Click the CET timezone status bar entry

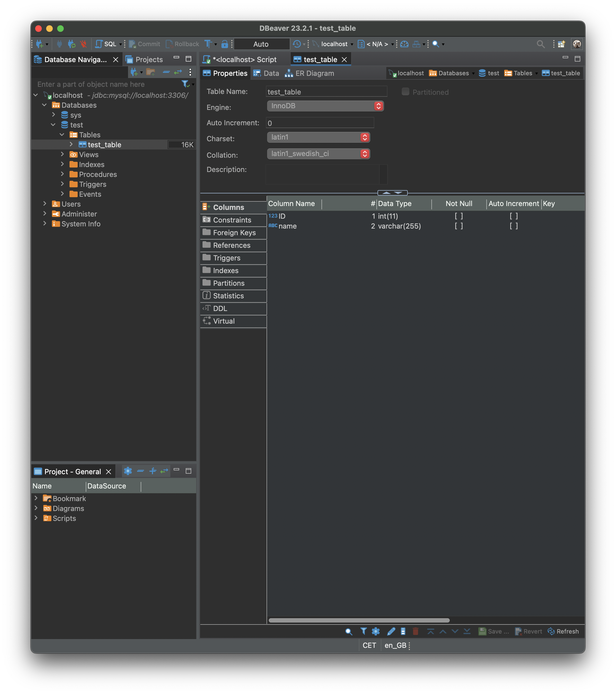point(369,645)
